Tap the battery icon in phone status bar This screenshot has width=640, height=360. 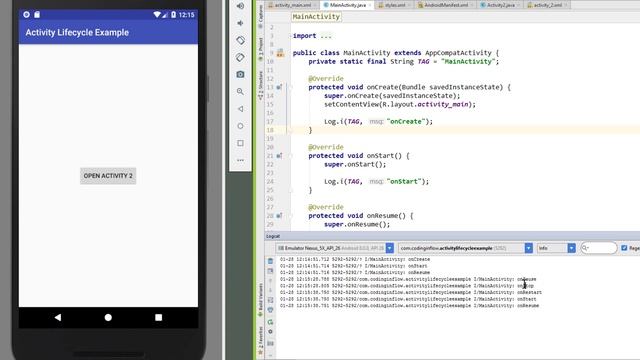click(173, 15)
